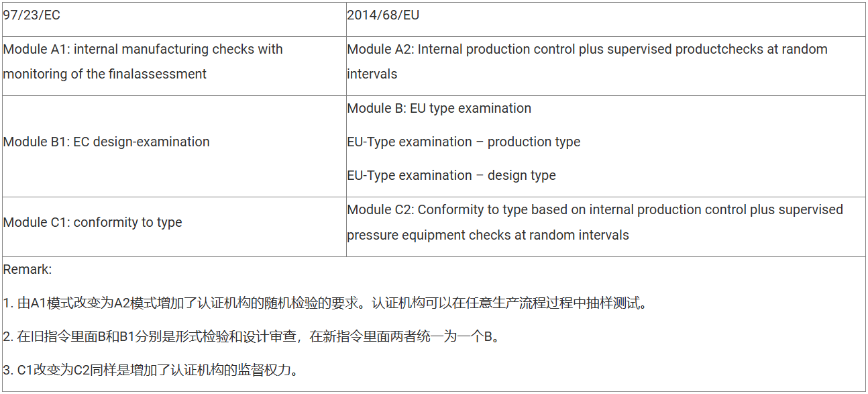868x394 pixels.
Task: Click the Module A1 internal manufacturing checks text
Action: [143, 49]
